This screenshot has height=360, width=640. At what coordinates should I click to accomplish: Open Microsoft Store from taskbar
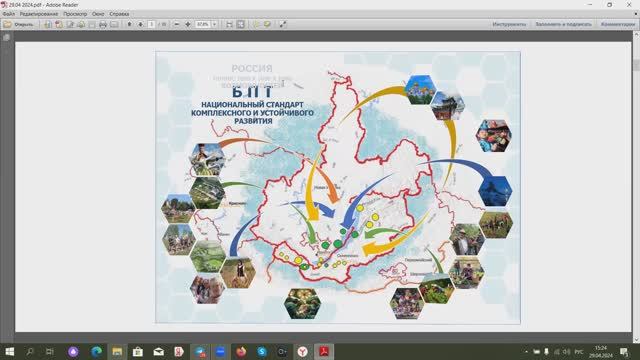(138, 351)
